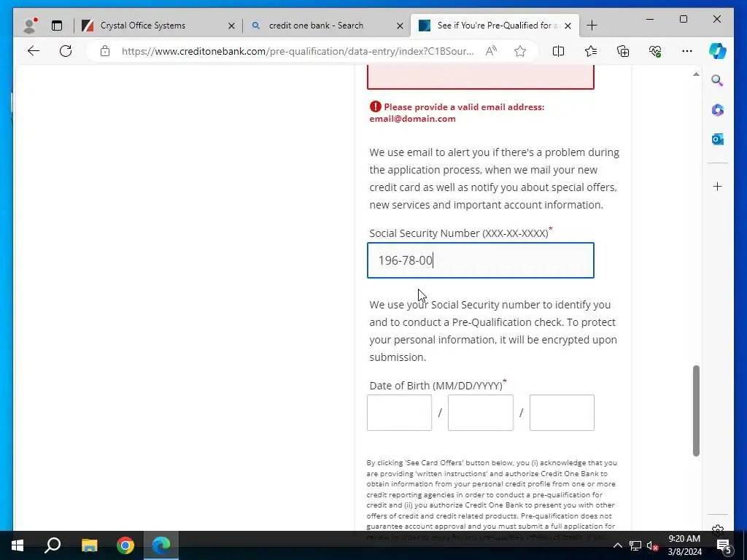Close the credit one bank Search tab
Screen dimensions: 747x560
point(400,26)
